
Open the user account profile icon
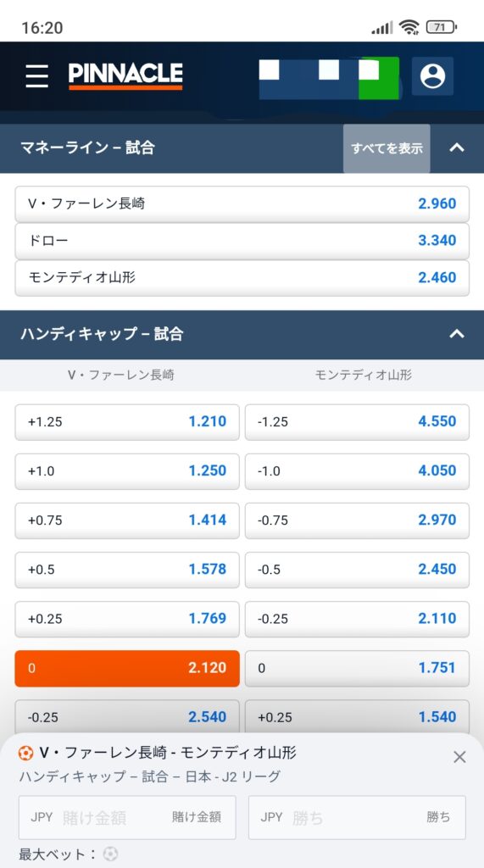[x=432, y=75]
